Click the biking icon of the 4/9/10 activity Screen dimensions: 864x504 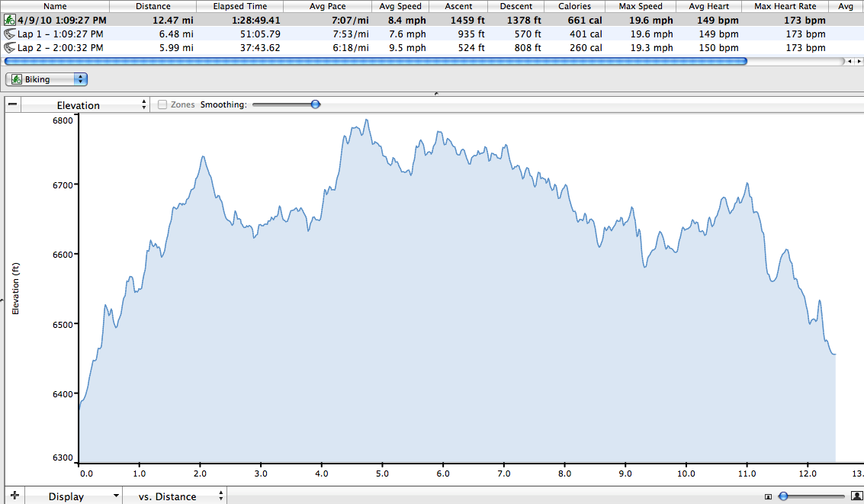10,21
